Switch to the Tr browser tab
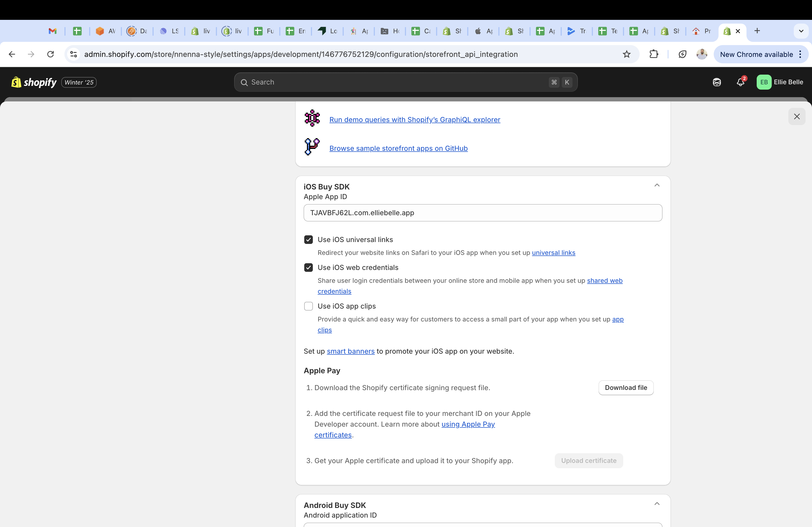Screen dimensions: 812x527 [577, 31]
